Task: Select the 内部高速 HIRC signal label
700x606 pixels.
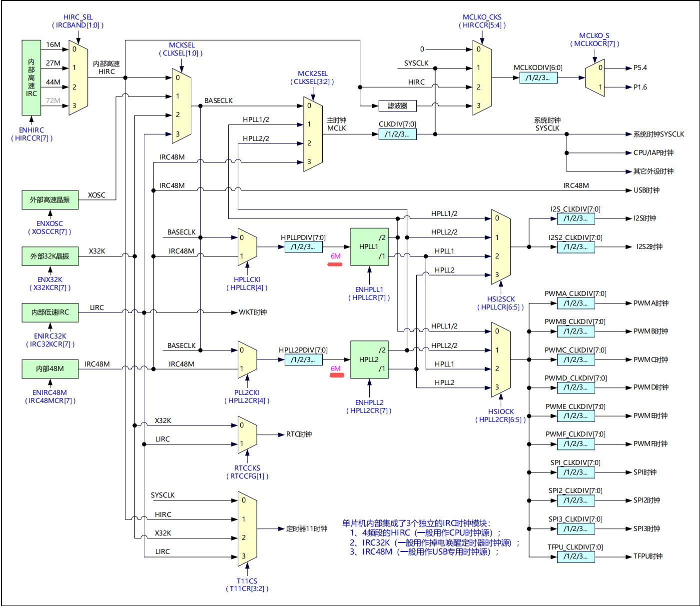Action: coord(106,67)
